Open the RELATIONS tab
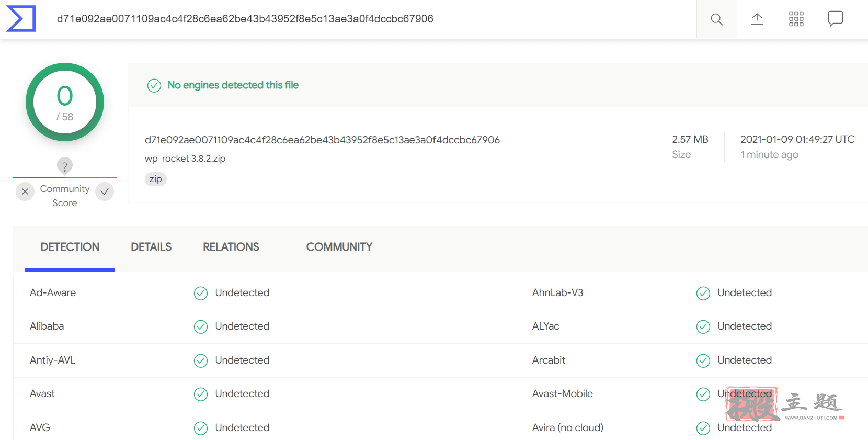 point(231,247)
